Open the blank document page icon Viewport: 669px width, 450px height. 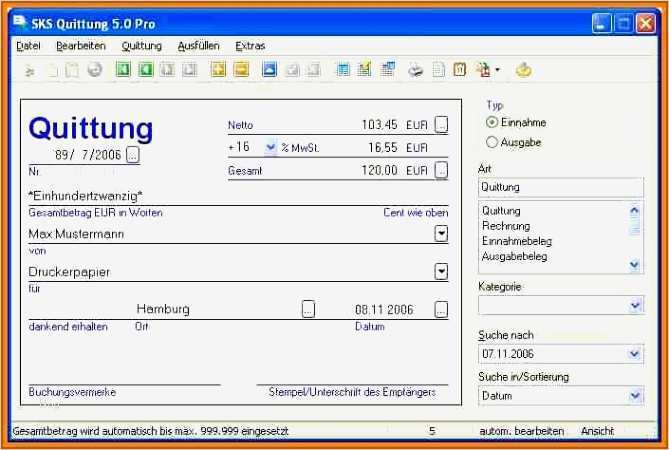438,70
